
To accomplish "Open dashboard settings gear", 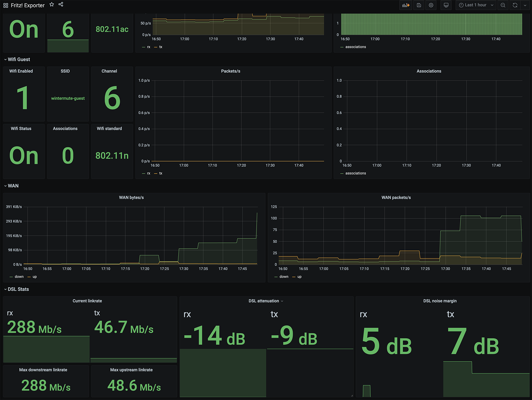I will [x=431, y=5].
